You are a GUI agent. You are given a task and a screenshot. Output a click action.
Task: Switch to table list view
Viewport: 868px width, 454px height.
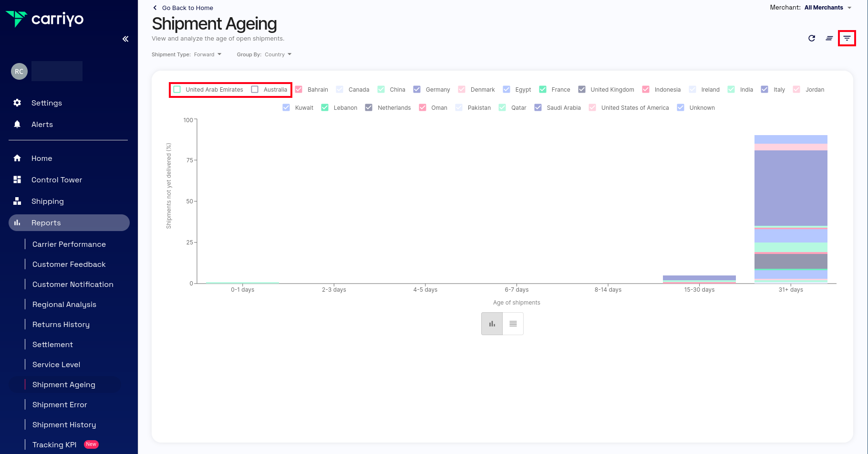(513, 324)
